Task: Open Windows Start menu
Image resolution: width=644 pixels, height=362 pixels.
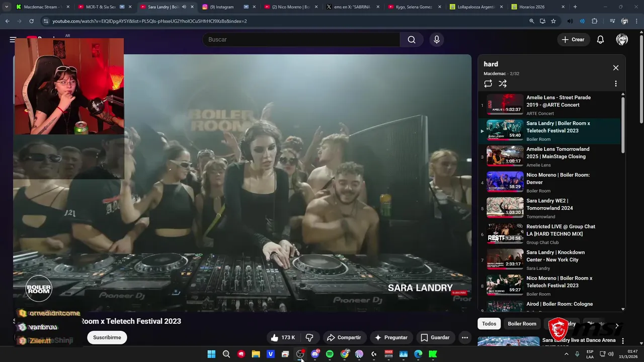Action: tap(211, 354)
